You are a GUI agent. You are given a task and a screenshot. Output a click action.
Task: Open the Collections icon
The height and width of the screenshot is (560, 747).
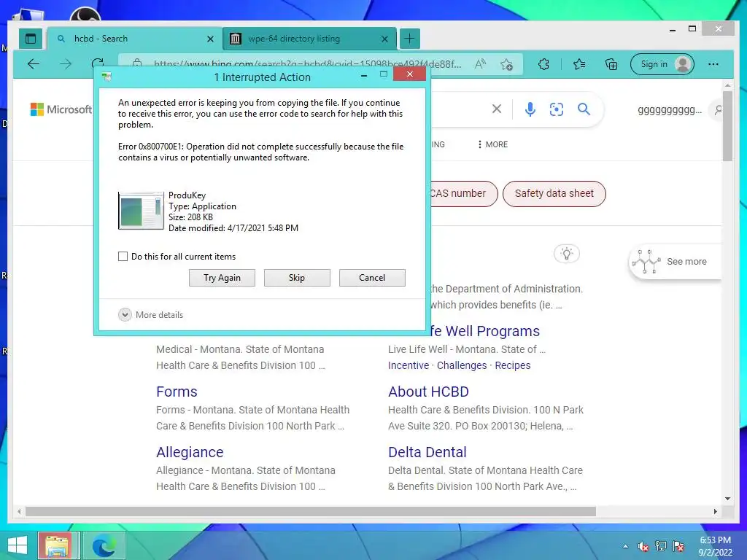[611, 64]
